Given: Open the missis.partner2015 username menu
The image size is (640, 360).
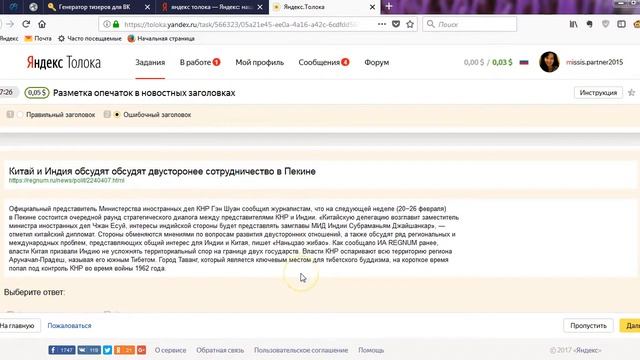Looking at the screenshot, I should tap(594, 62).
